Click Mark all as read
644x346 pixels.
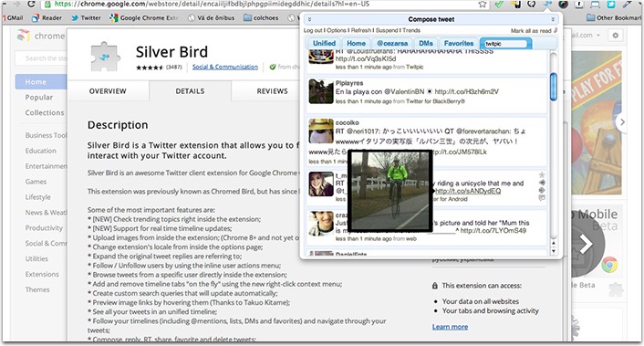(531, 31)
